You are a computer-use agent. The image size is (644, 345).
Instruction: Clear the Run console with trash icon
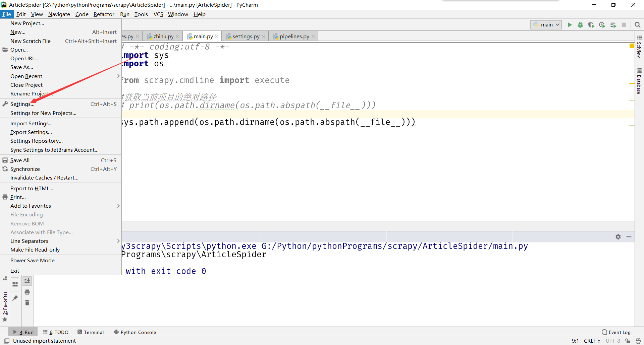[x=27, y=303]
